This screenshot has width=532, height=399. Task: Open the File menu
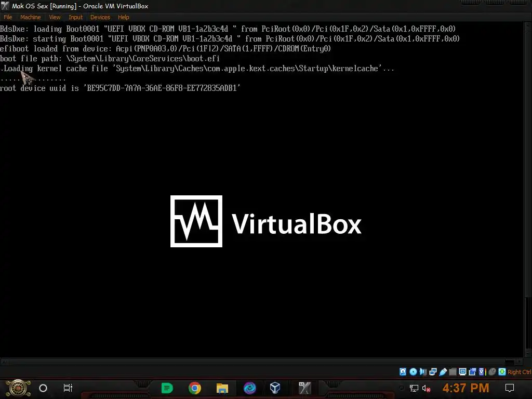8,17
